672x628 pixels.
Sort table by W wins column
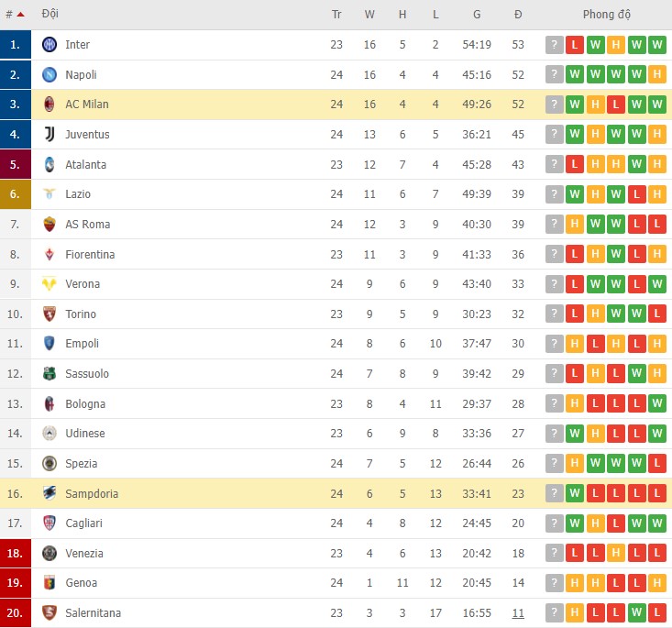pyautogui.click(x=369, y=15)
